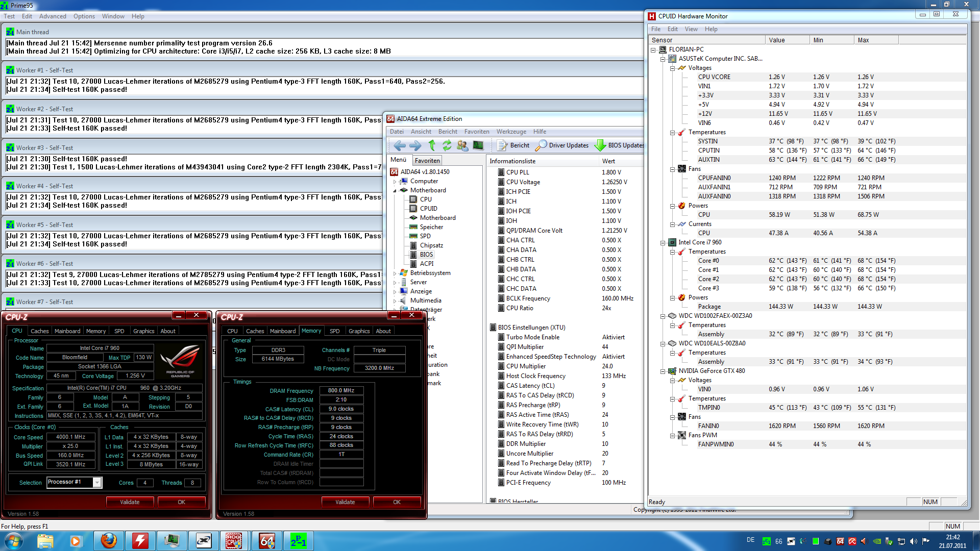Expand the Computer tree node in AIDA64
Image resolution: width=980 pixels, height=551 pixels.
[x=395, y=181]
